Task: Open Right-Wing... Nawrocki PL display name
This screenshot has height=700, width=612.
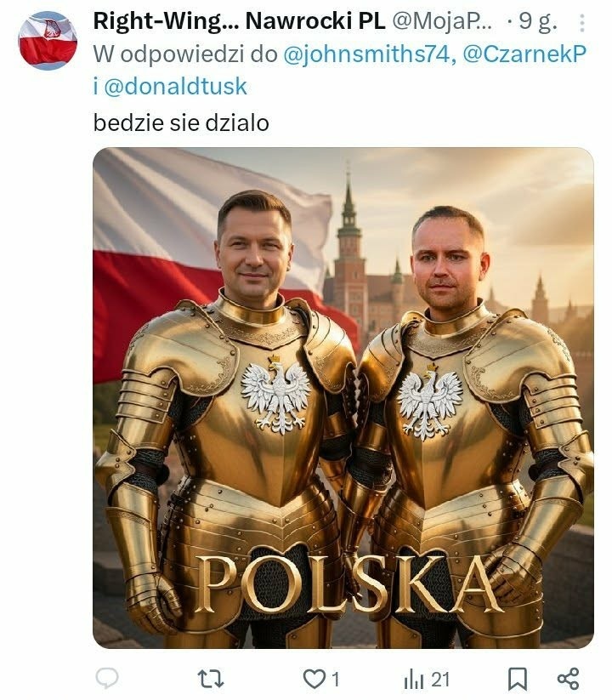Action: coord(239,21)
